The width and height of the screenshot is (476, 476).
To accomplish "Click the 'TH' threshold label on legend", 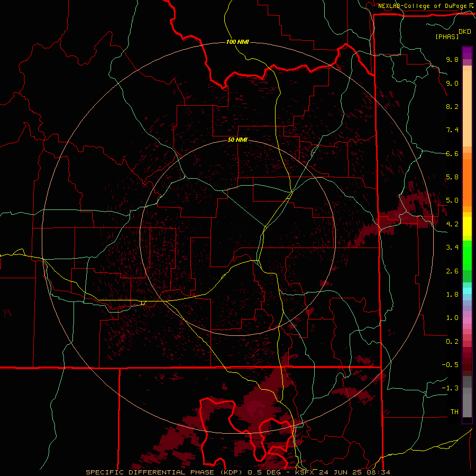I will [454, 412].
